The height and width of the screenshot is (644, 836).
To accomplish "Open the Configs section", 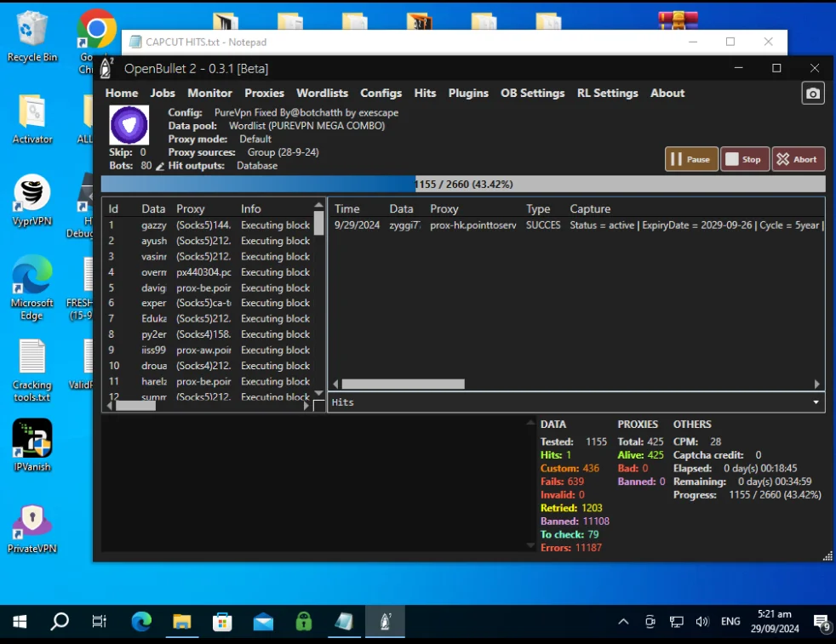I will point(381,94).
